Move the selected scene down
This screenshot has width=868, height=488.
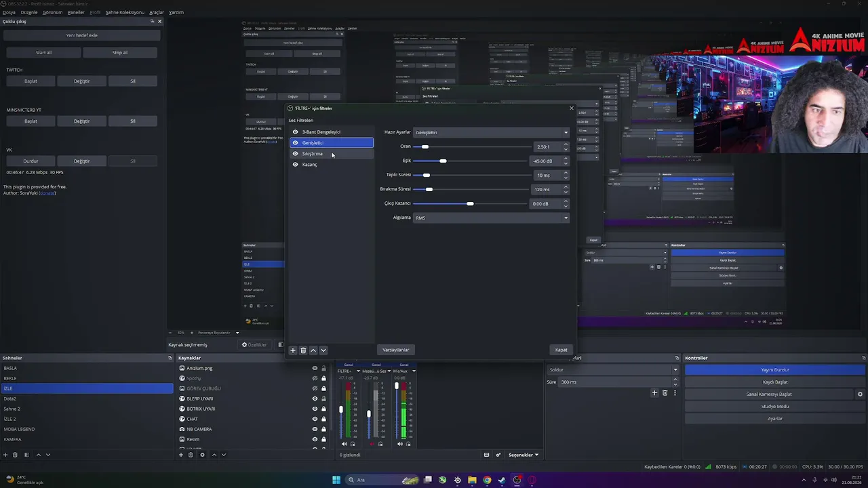pyautogui.click(x=47, y=455)
